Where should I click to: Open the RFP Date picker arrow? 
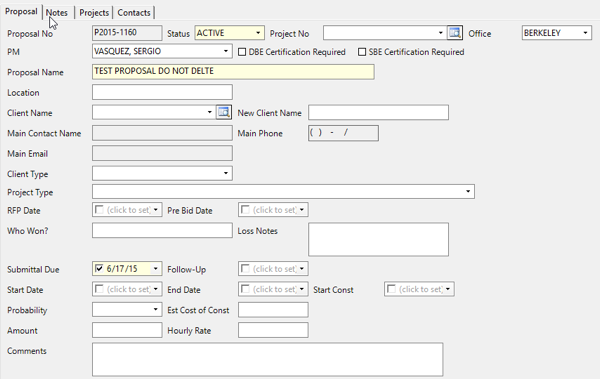[155, 209]
